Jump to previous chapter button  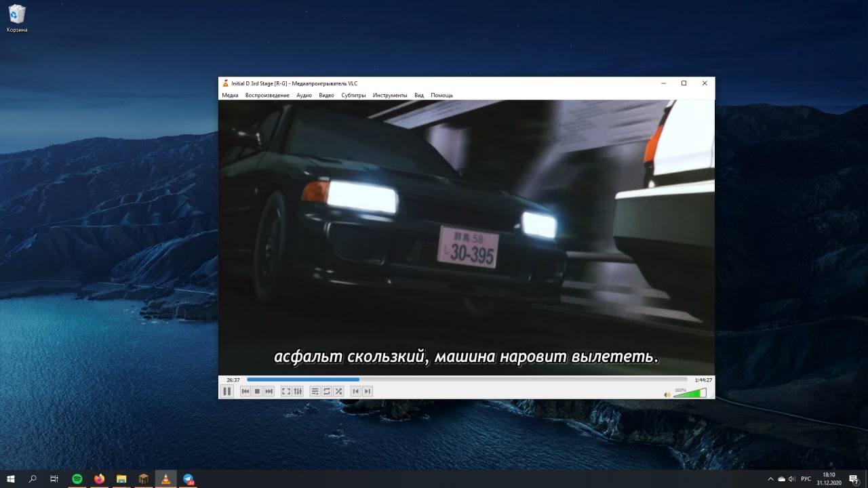355,391
